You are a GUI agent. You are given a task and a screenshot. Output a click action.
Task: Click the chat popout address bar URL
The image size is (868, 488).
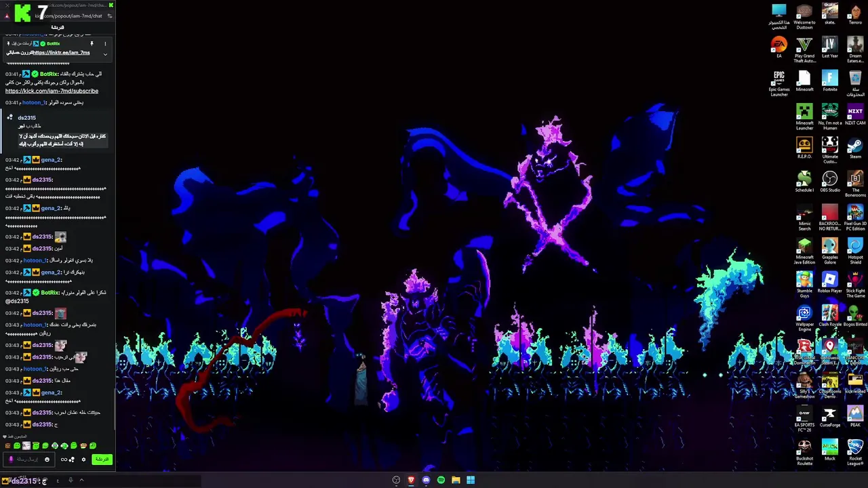68,16
